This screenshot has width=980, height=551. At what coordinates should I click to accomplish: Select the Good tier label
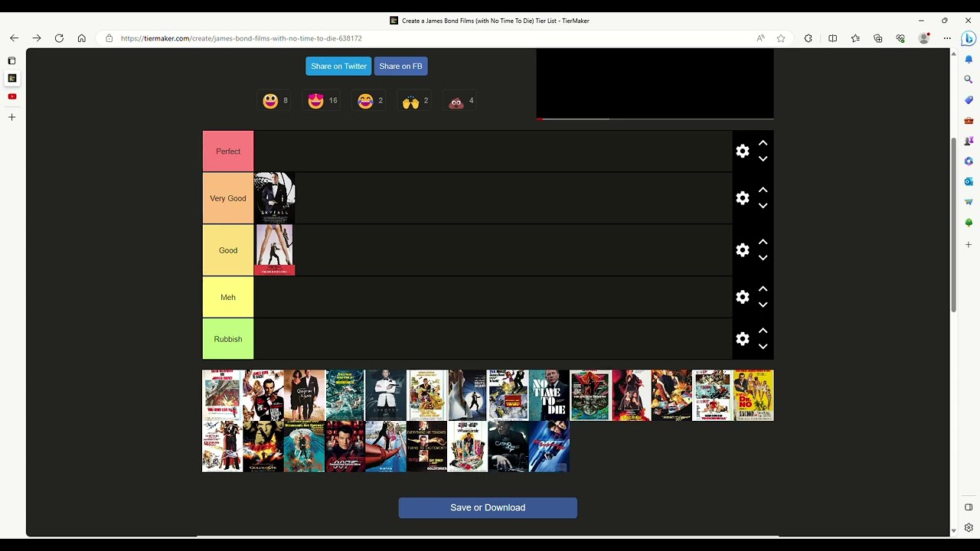(228, 250)
